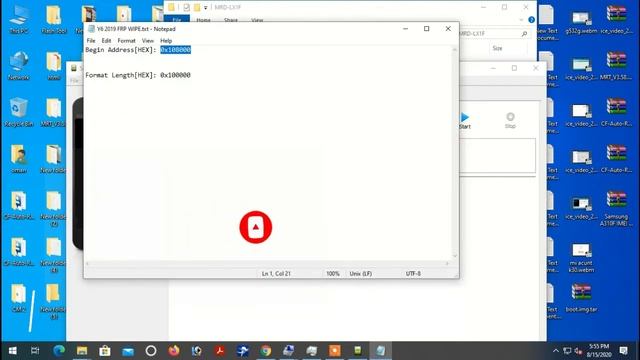Click the Stop button in the background tool window
The height and width of the screenshot is (360, 640).
pos(510,121)
